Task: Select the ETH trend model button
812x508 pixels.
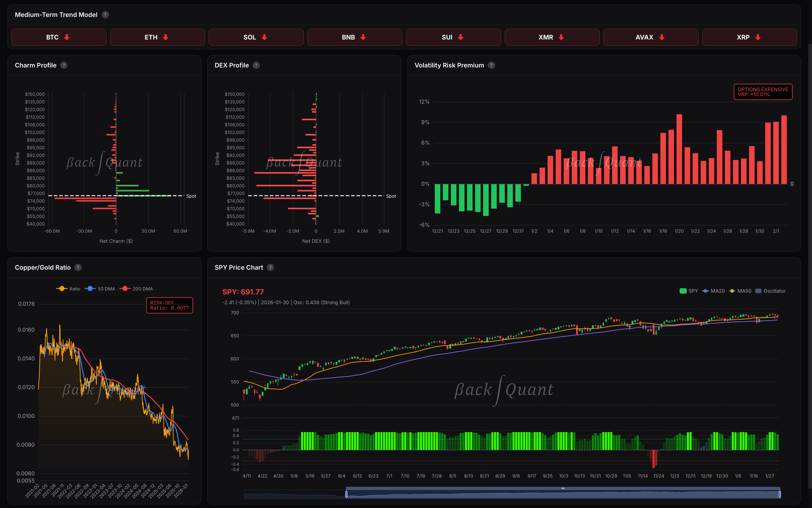Action: click(157, 37)
